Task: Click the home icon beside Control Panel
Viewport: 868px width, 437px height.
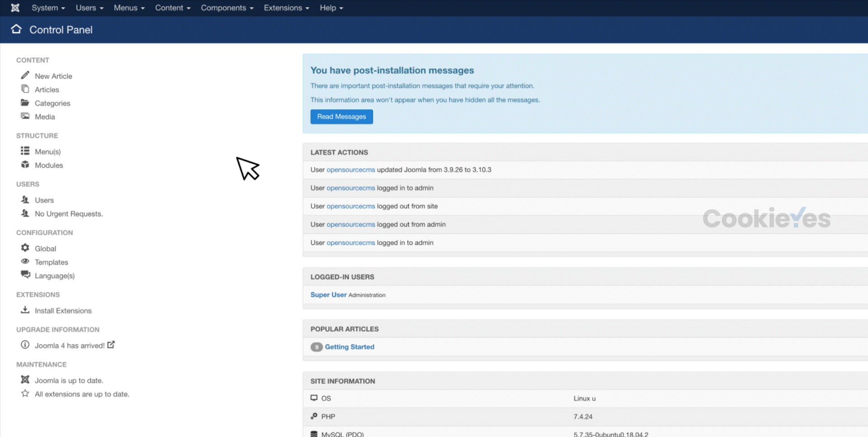Action: [x=16, y=29]
